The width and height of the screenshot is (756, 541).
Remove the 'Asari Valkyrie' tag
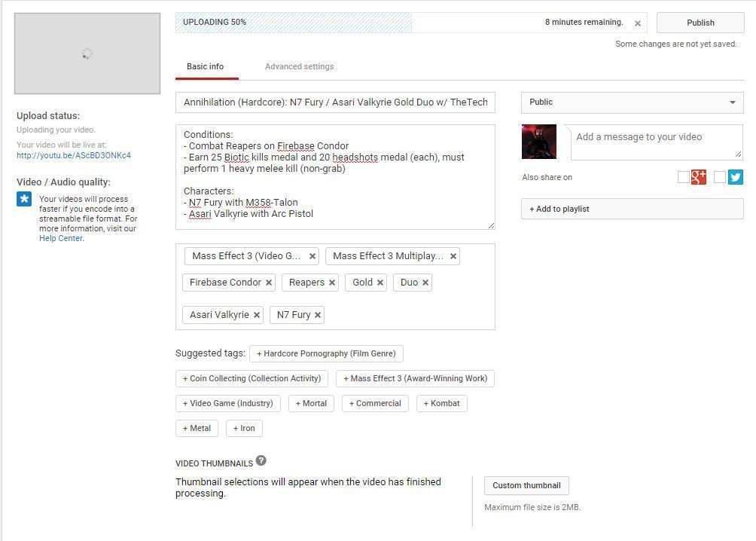(x=257, y=315)
